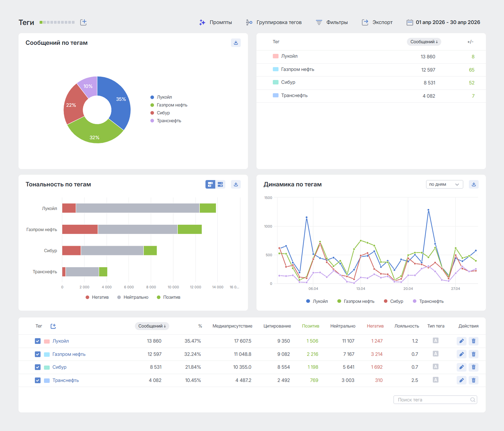Screen dimensions: 504x431
Task: Edit the Лукойл tag
Action: tap(461, 341)
